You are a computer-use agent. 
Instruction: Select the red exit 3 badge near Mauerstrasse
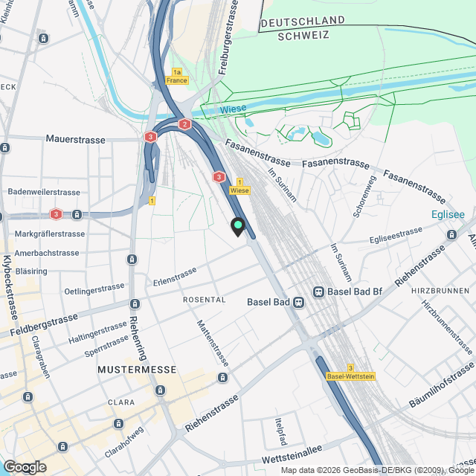click(150, 137)
